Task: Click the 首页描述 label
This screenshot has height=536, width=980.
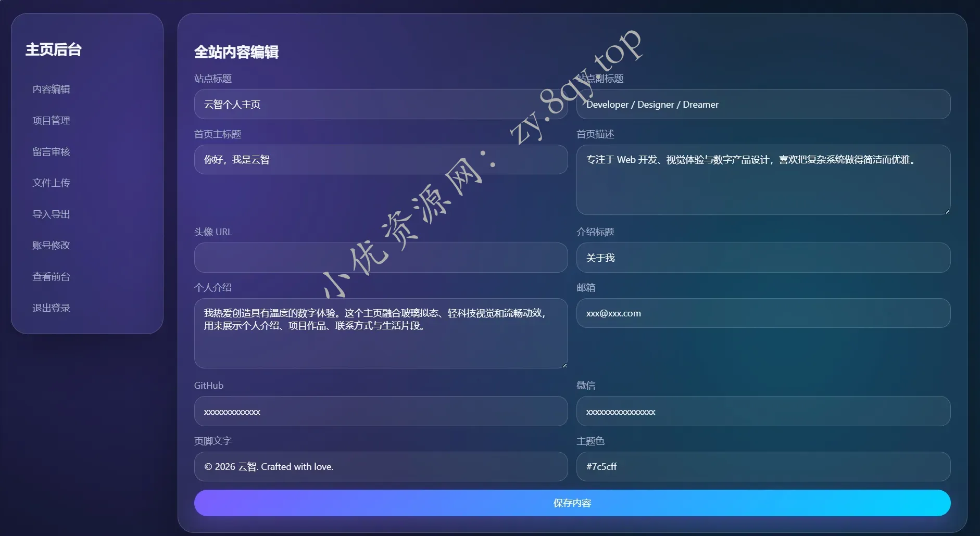Action: (595, 134)
